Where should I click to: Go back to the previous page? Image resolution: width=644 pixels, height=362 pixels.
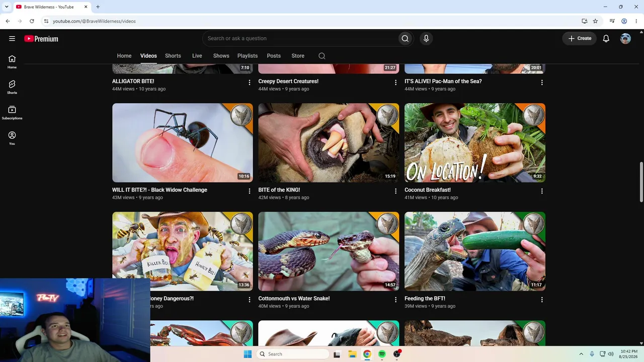8,21
